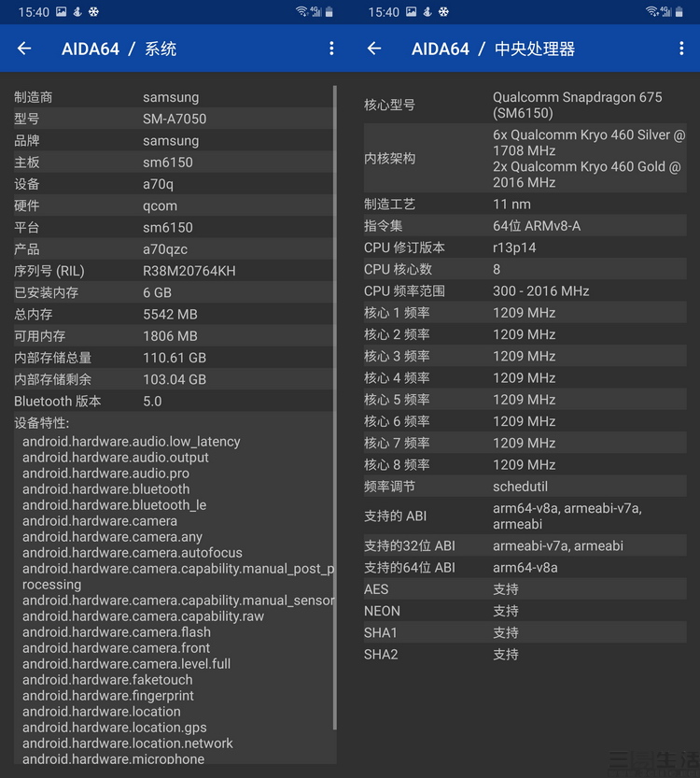700x778 pixels.
Task: Select the 平台 sm6150 row
Action: (174, 227)
